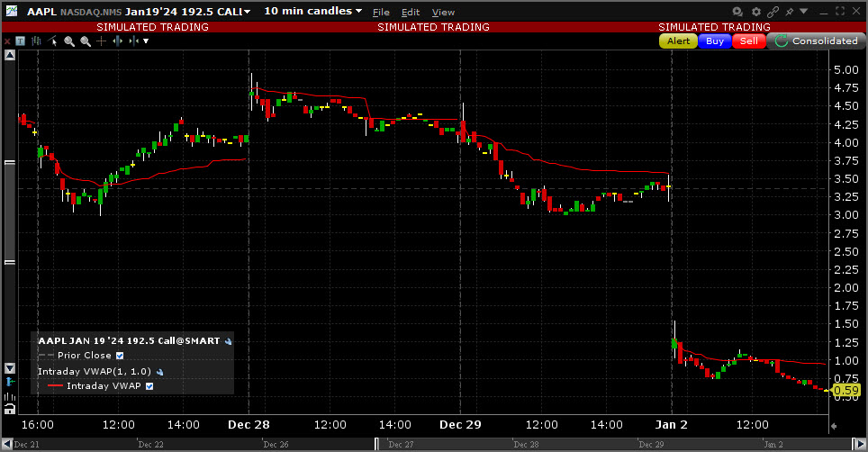Image resolution: width=868 pixels, height=452 pixels.
Task: Click the bar chart type icon
Action: coord(37,41)
